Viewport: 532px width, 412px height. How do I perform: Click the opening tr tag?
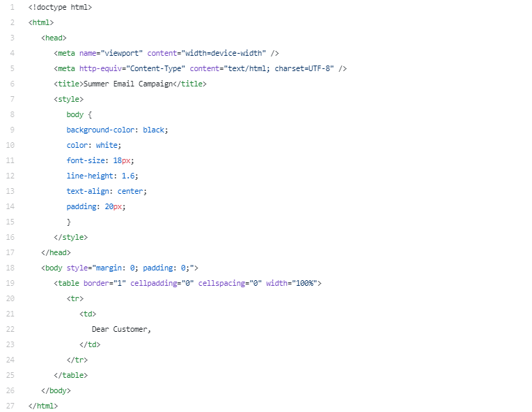tap(75, 298)
